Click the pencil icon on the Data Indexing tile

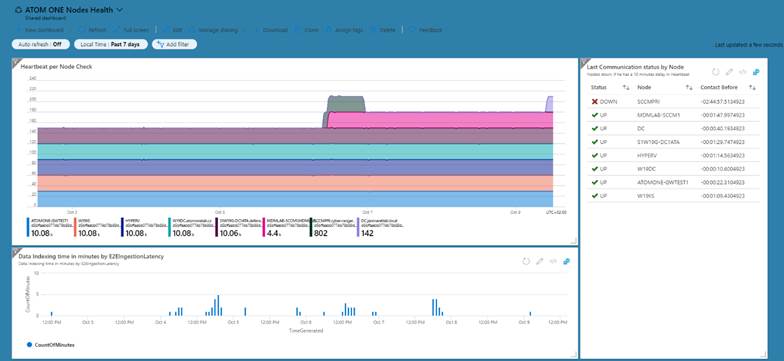pos(540,261)
